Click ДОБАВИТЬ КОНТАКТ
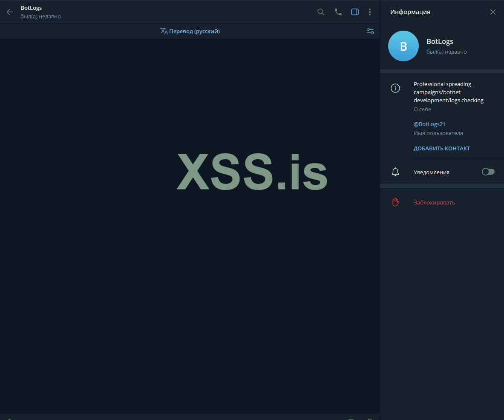Image resolution: width=504 pixels, height=420 pixels. point(442,149)
